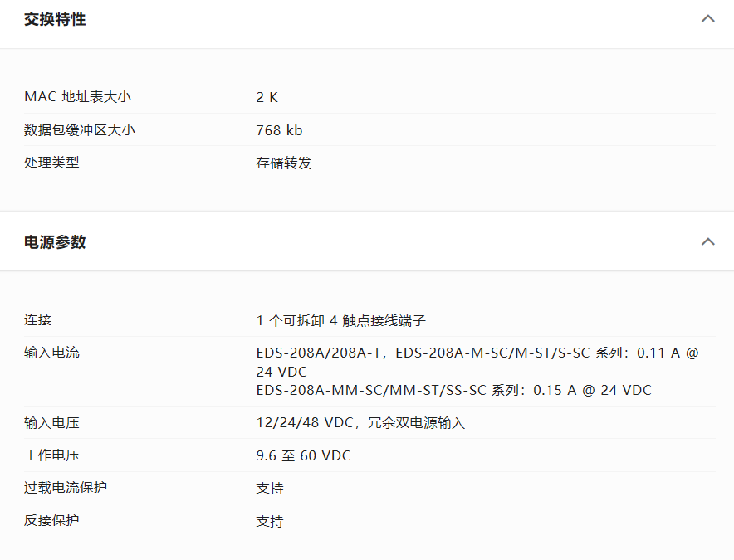Select the MAC 地址表大小 label
734x560 pixels.
78,97
